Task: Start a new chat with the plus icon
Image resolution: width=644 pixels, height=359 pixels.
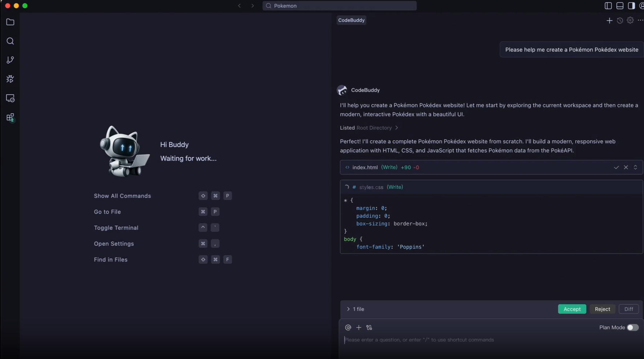Action: coord(609,20)
